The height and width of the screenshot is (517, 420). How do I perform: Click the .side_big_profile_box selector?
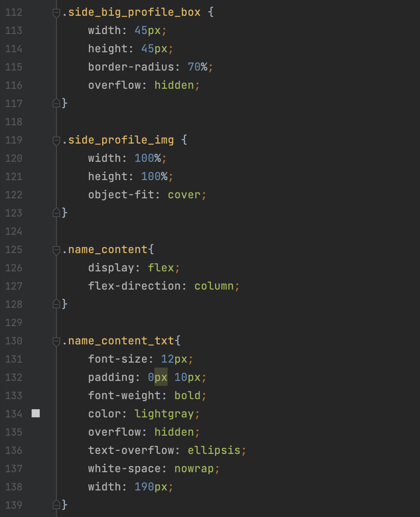pos(131,12)
